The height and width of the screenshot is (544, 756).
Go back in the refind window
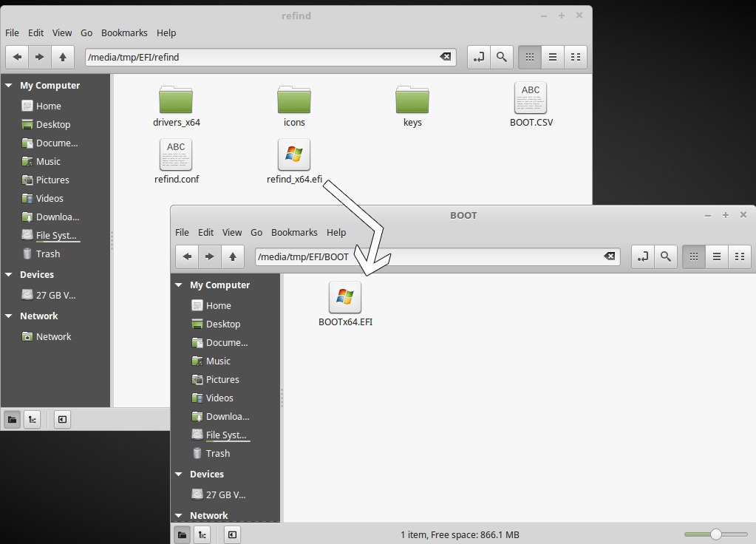tap(17, 57)
